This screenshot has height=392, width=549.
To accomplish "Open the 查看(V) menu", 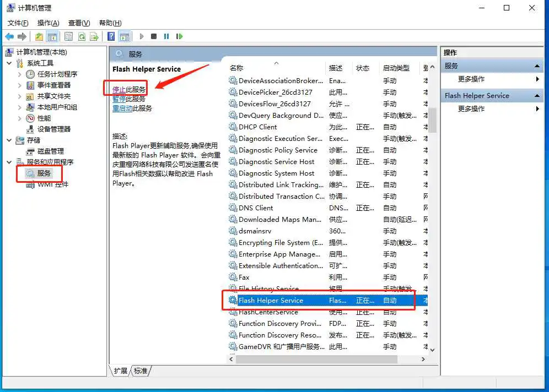I will 79,23.
